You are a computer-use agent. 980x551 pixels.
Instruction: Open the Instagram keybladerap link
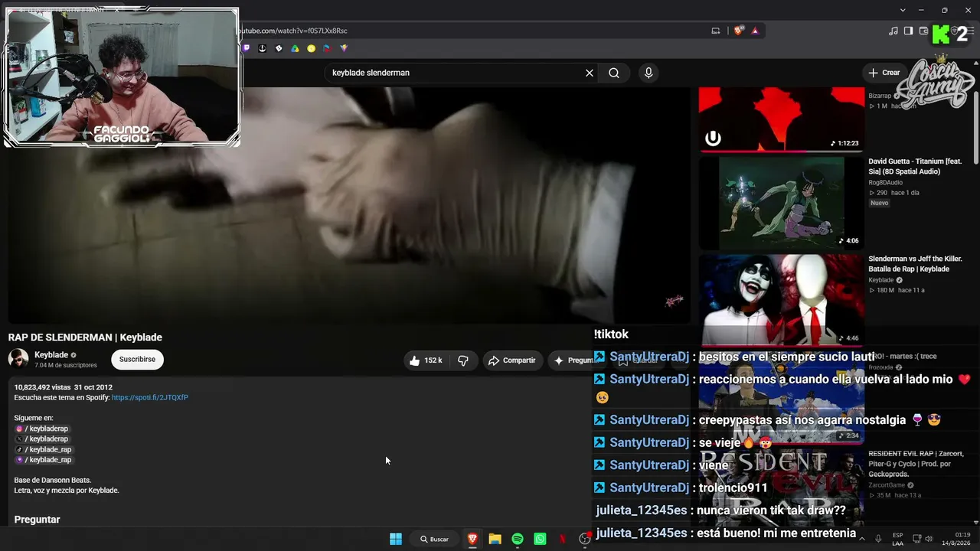[x=42, y=429]
